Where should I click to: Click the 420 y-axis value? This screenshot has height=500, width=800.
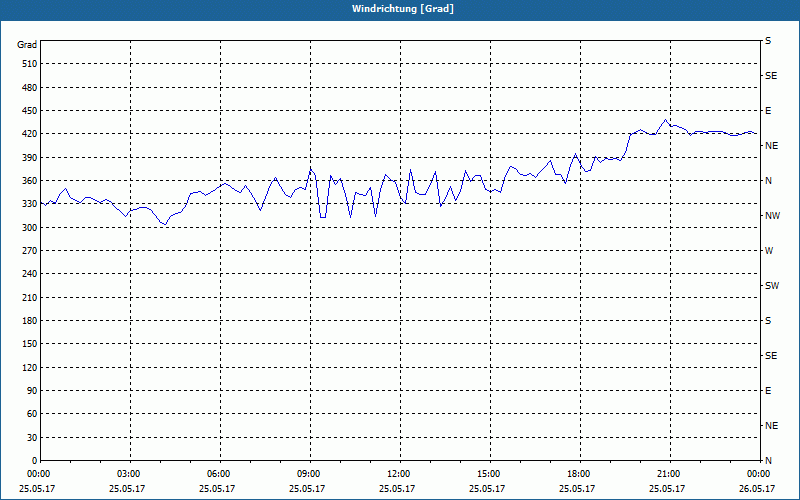pos(30,134)
